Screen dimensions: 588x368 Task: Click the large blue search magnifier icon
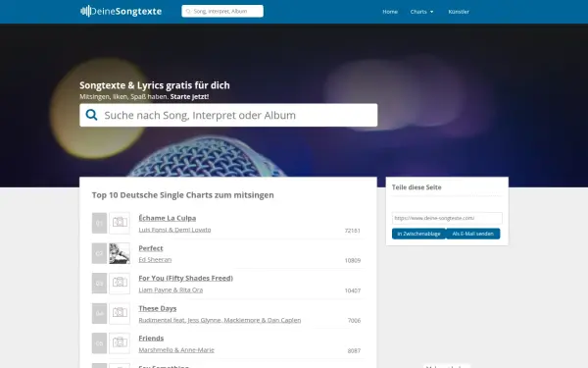point(91,115)
